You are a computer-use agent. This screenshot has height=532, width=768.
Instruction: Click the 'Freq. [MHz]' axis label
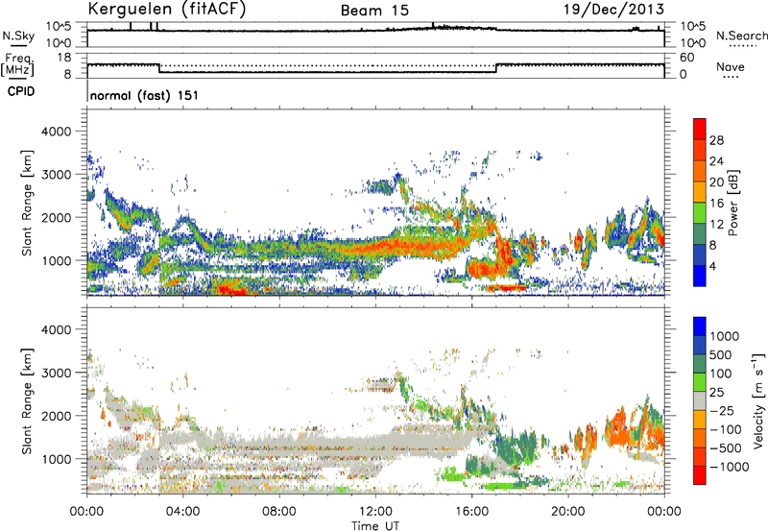17,65
